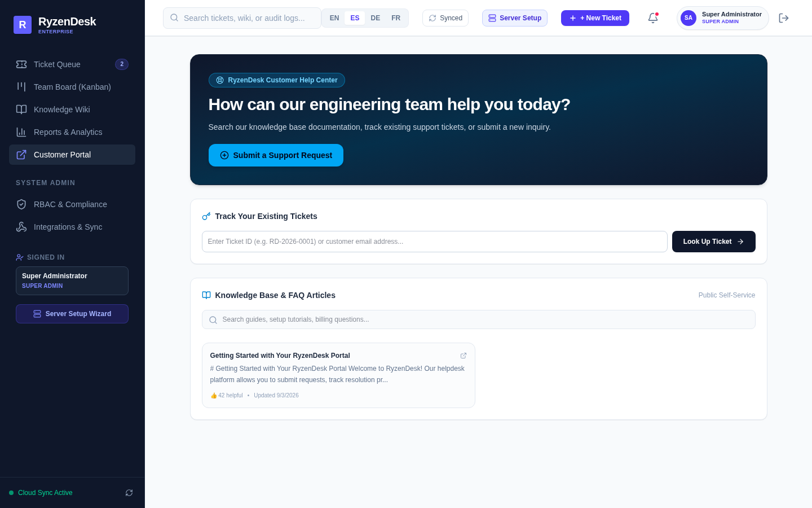
Task: Launch Server Setup Wizard from sidebar
Action: click(72, 314)
